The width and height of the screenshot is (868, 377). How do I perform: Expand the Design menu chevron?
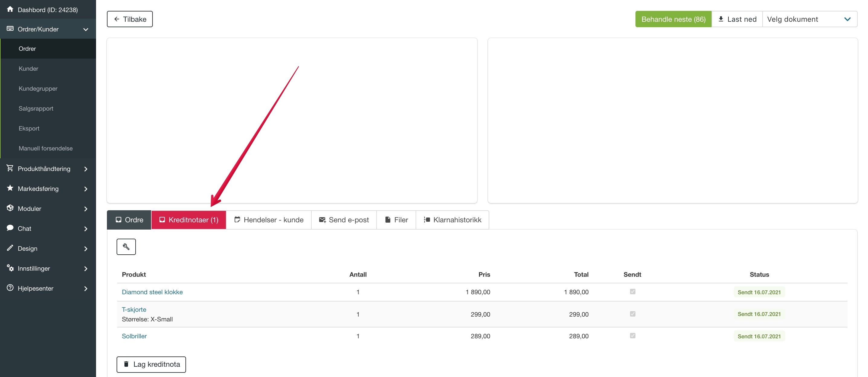85,249
